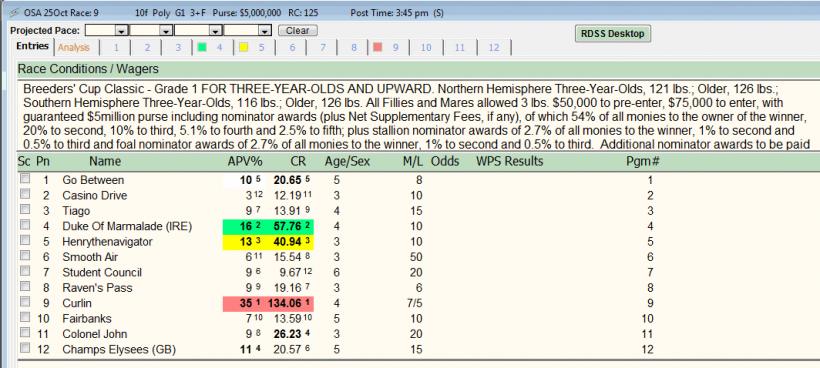The width and height of the screenshot is (820, 368).
Task: Tick the scratch checkbox for Fairbanks
Action: (25, 317)
